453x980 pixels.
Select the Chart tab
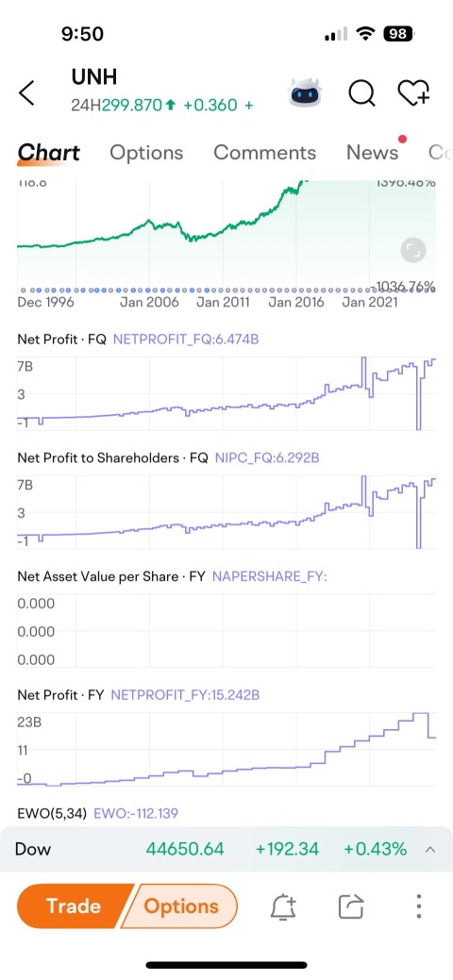[x=49, y=153]
